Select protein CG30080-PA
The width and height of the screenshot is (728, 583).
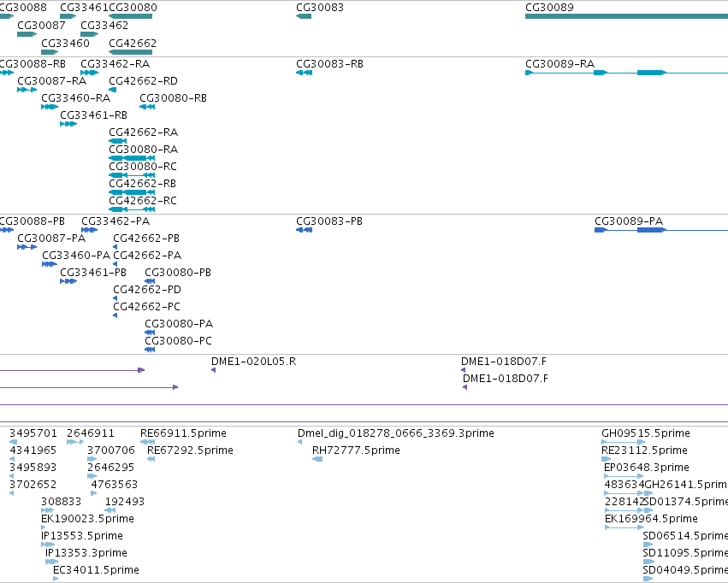coord(150,333)
